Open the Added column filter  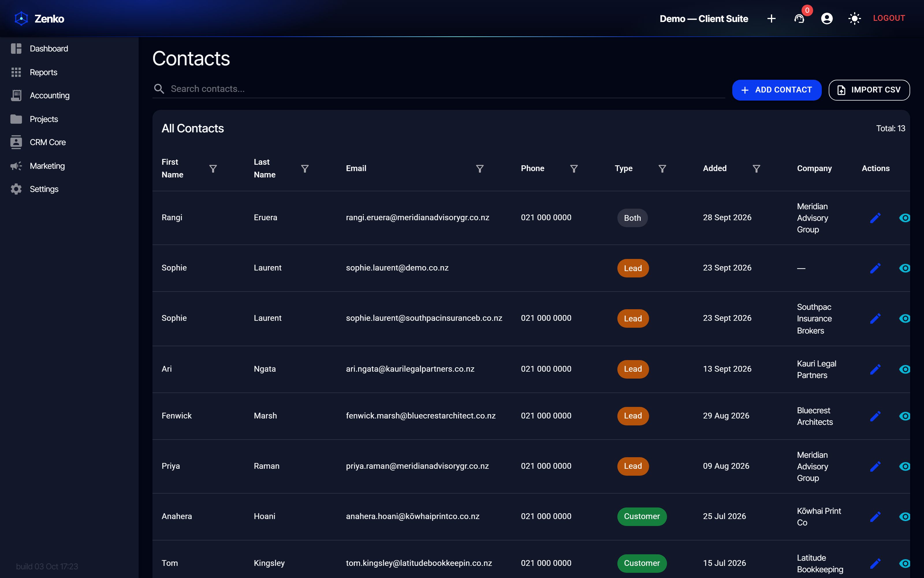click(x=756, y=168)
